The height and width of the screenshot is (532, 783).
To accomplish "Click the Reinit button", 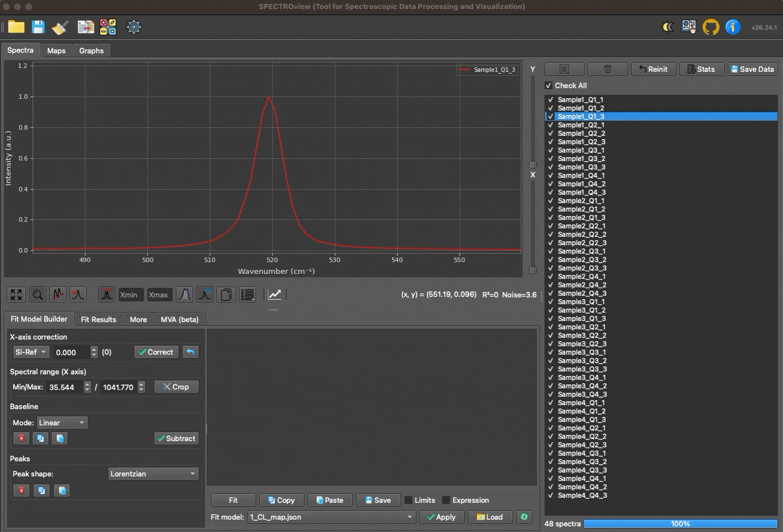I will [x=653, y=69].
